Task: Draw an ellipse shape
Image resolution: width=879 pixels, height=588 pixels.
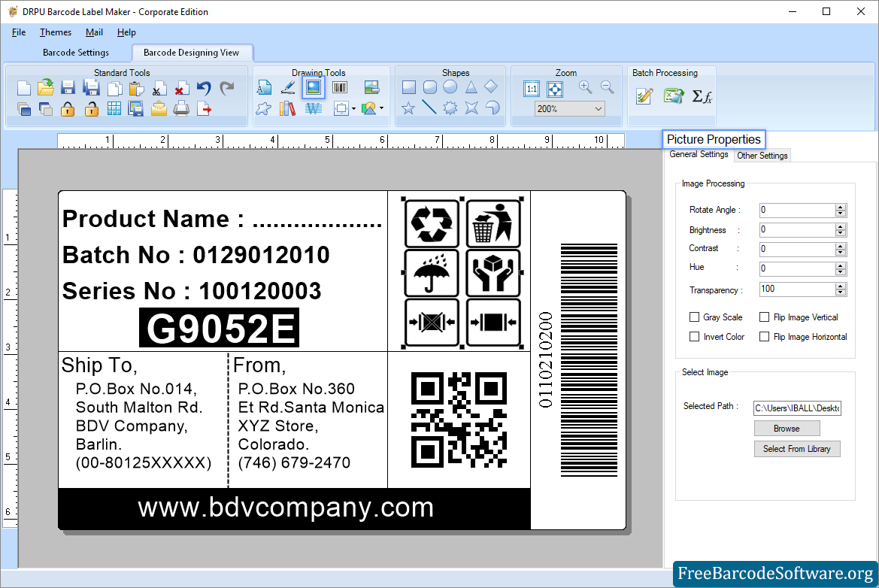Action: (450, 87)
